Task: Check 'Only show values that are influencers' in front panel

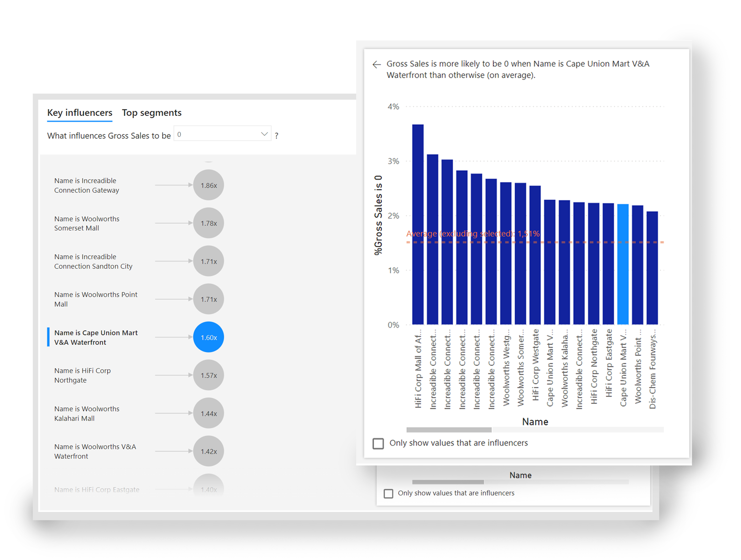Action: (x=378, y=444)
